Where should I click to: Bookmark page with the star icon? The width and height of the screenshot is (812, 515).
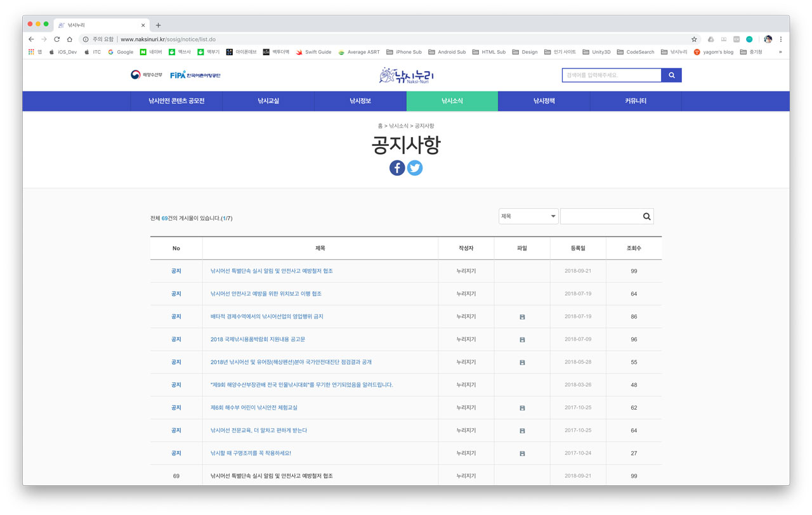[694, 39]
